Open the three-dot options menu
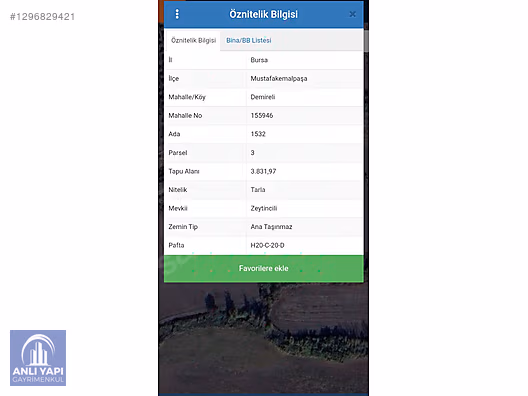Viewport: 528px width, 396px height. coord(177,14)
